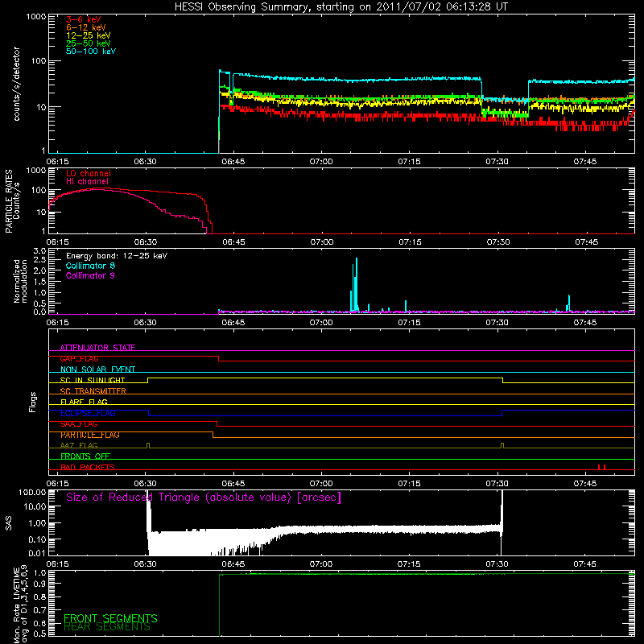
Task: Click the 3.0 tick on the modulation axis
Action: click(x=39, y=250)
